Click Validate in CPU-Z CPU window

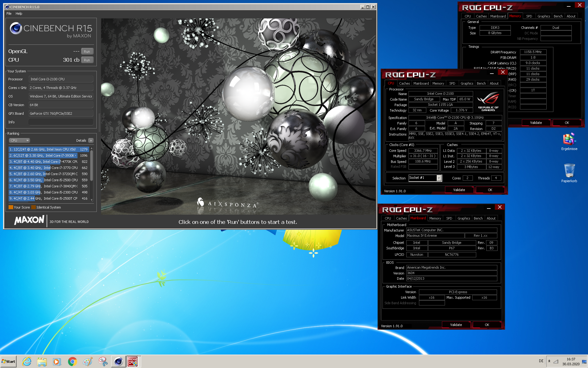click(459, 190)
